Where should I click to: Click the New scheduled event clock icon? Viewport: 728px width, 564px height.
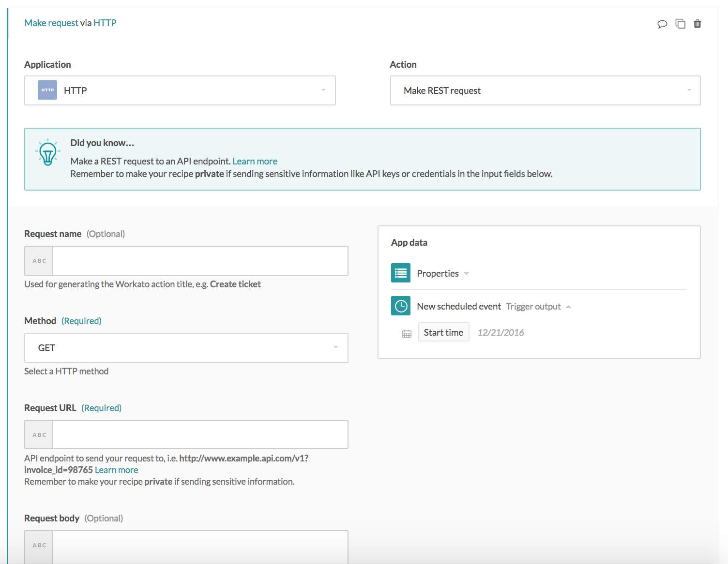pos(401,306)
